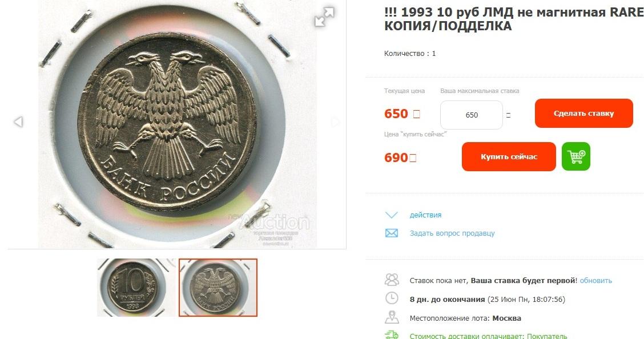Open the действия actions link

coord(425,215)
